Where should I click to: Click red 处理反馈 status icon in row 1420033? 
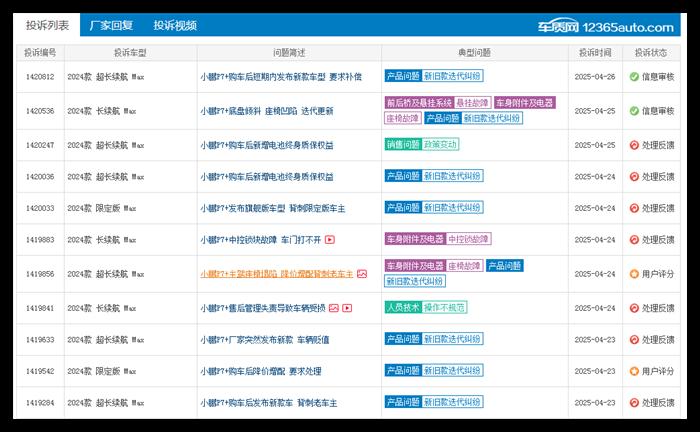[634, 208]
